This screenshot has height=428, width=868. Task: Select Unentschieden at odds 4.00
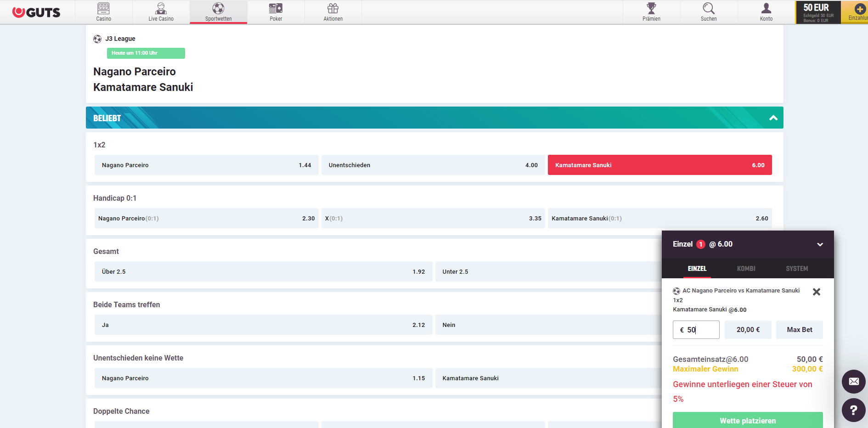point(433,165)
